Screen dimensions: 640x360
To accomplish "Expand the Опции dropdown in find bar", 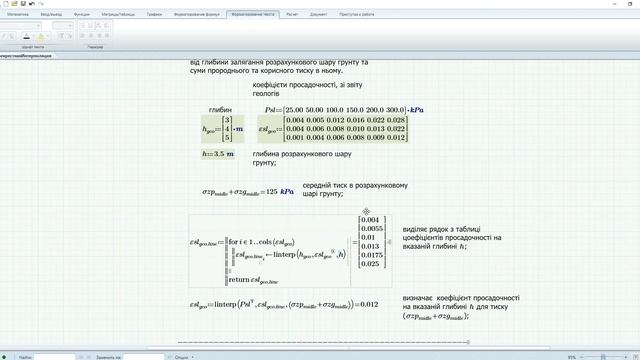I will pyautogui.click(x=184, y=357).
